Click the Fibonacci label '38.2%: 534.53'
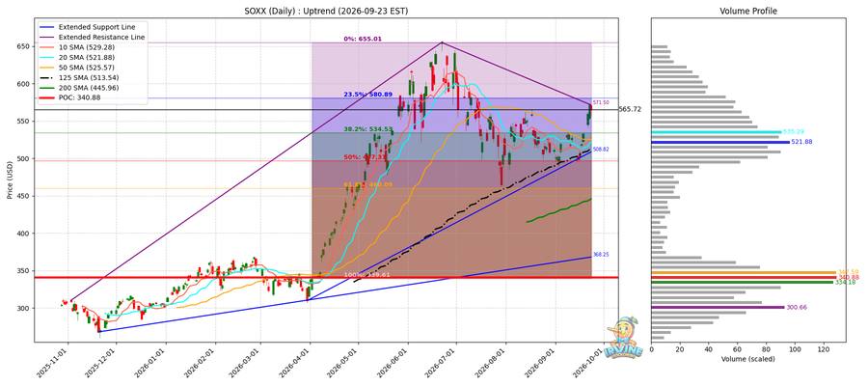This screenshot has width=868, height=386. tap(368, 129)
